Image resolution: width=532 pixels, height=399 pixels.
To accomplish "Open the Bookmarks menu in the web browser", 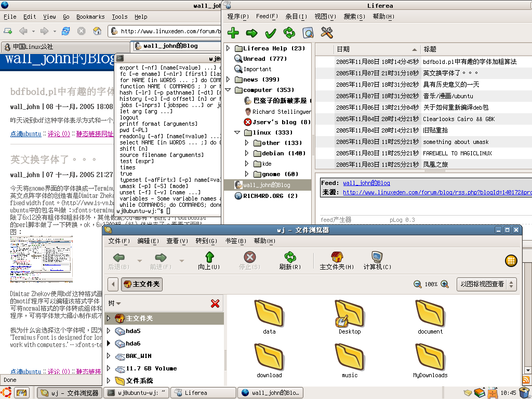I will pyautogui.click(x=90, y=17).
